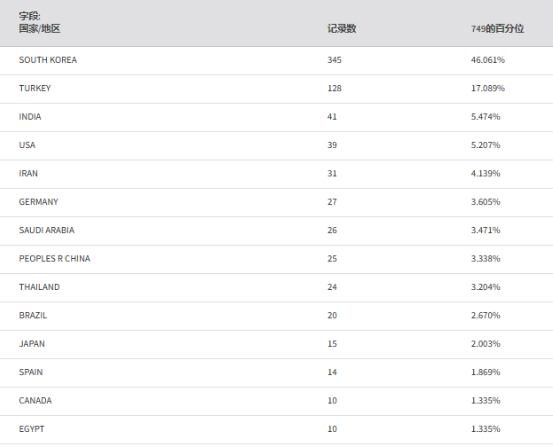
Task: Click the JAPAN entry
Action: [32, 344]
